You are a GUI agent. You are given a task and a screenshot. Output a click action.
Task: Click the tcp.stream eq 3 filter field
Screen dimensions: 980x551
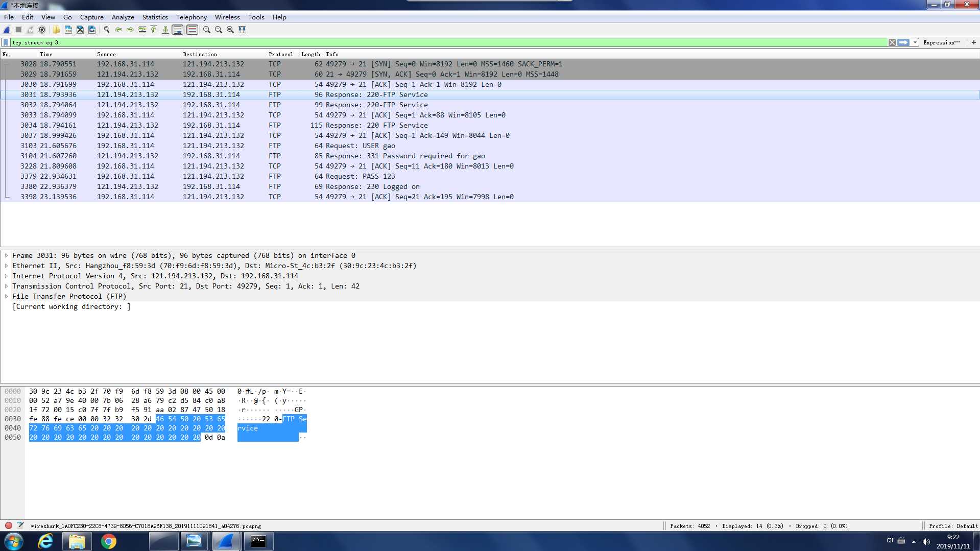pyautogui.click(x=448, y=42)
